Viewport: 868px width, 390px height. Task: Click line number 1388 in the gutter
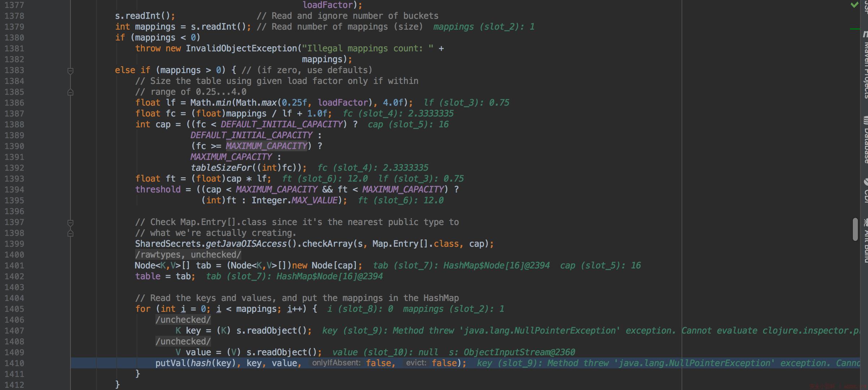[14, 124]
